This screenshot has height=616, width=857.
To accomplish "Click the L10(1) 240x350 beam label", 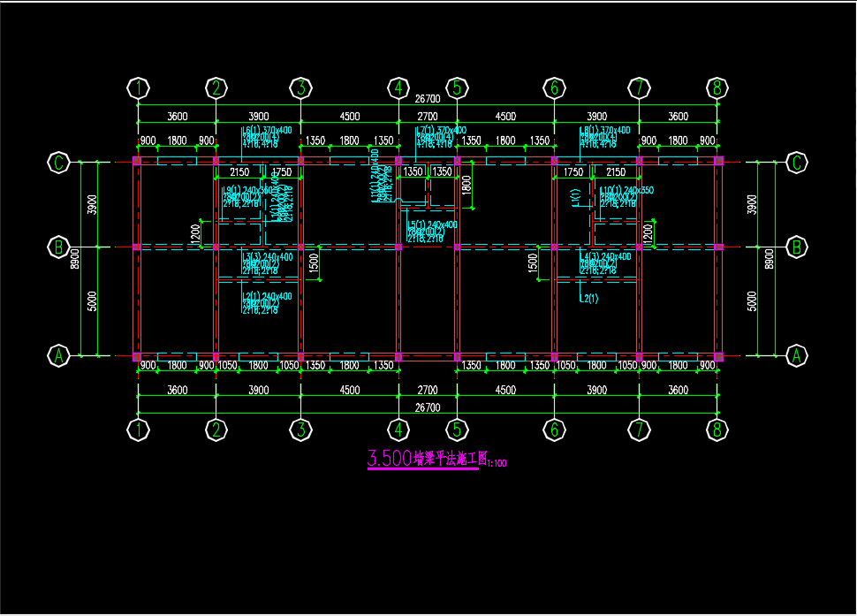I will click(626, 190).
